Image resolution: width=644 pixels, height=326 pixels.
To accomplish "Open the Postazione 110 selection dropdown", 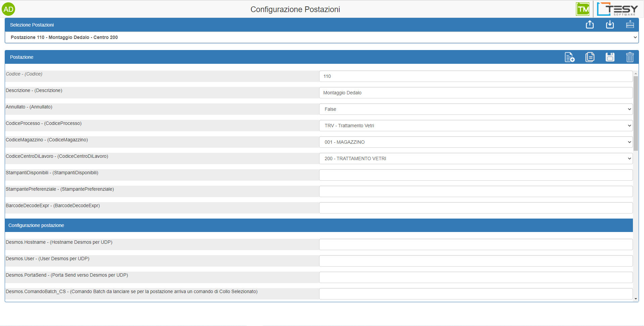I will (321, 37).
